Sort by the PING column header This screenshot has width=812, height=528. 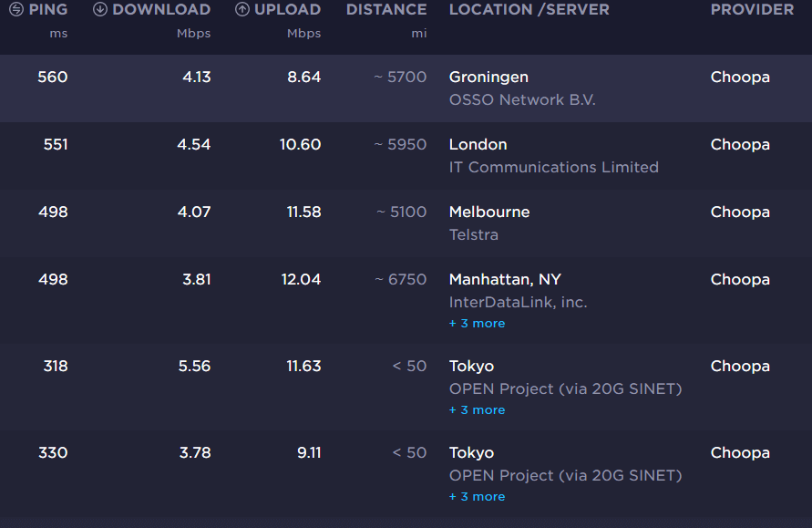(48, 9)
